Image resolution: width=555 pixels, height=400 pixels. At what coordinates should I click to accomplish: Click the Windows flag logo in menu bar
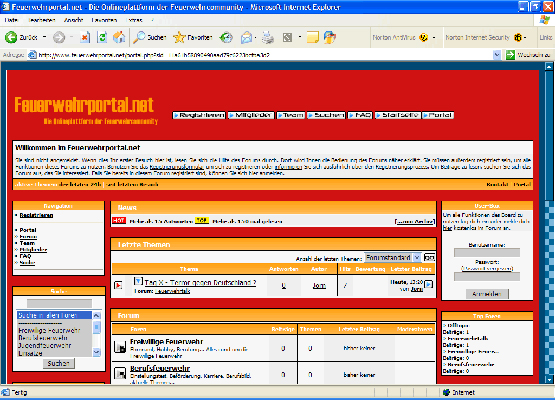(544, 20)
